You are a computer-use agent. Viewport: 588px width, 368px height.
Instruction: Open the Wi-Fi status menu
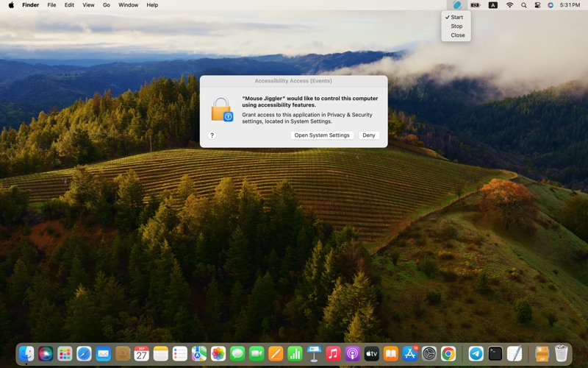click(x=509, y=5)
